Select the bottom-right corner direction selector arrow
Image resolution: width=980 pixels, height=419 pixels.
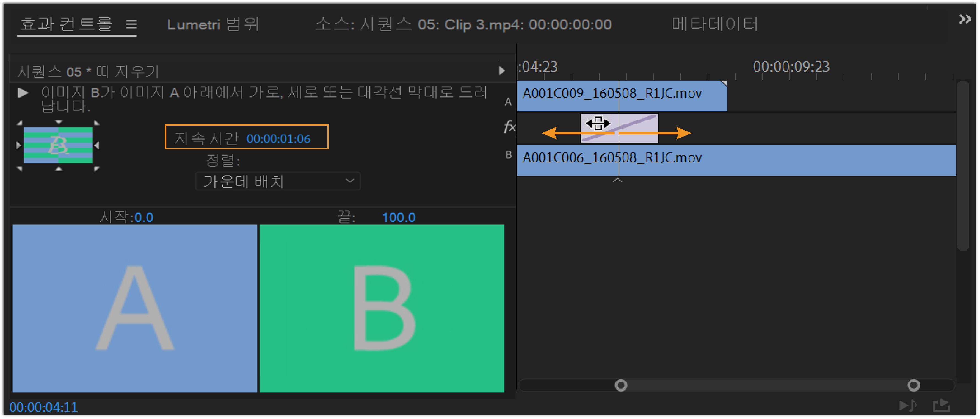[97, 169]
